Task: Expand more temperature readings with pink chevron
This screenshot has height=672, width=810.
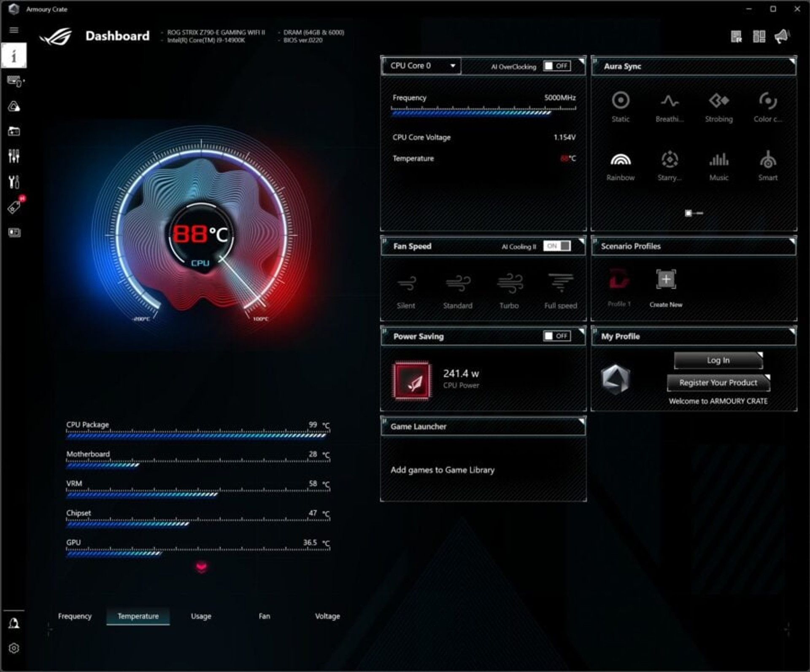Action: 201,567
